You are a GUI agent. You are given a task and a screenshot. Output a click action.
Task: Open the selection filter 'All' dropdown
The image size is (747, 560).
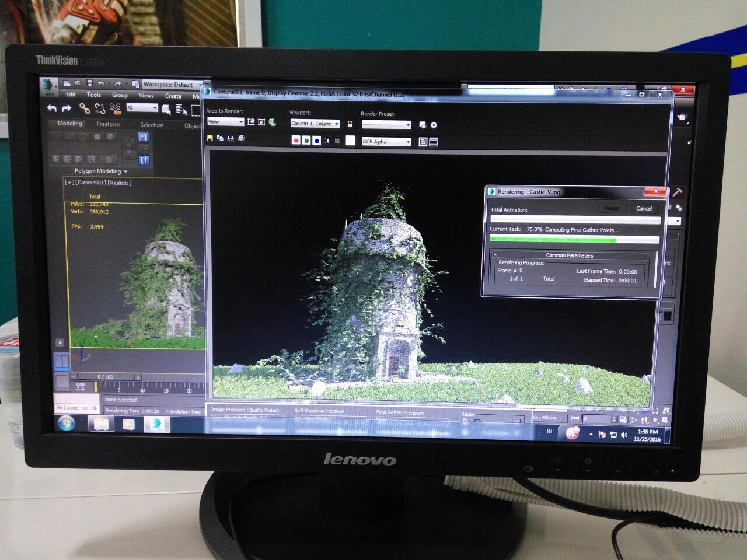[x=142, y=108]
